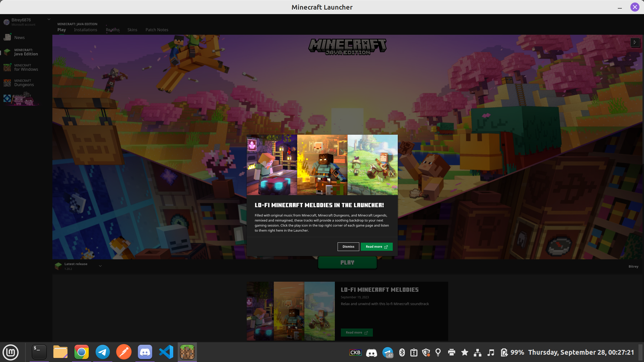Viewport: 644px width, 362px height.
Task: Open the News section icon
Action: tap(7, 37)
